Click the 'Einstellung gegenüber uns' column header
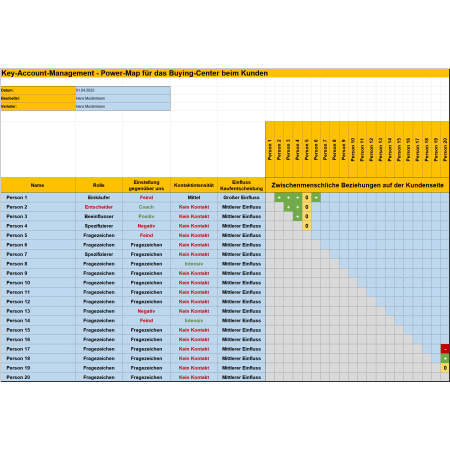The image size is (450, 450). tap(146, 185)
